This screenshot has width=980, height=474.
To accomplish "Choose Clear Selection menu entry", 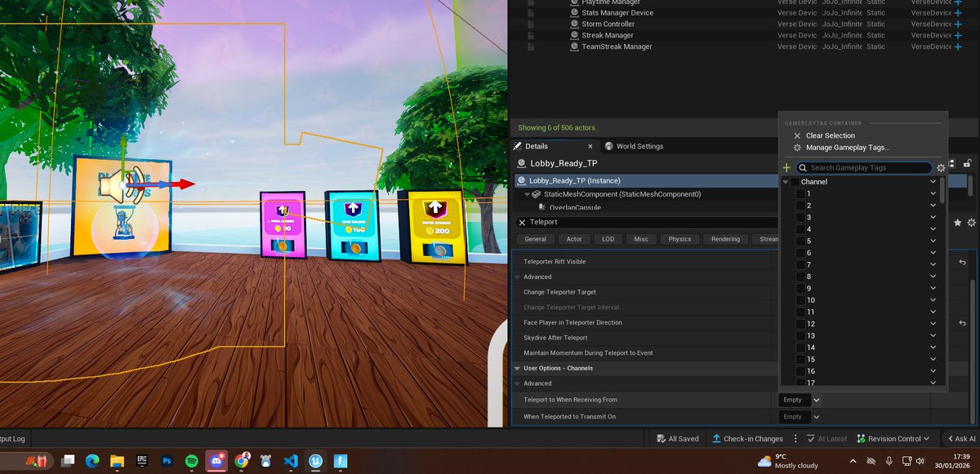I will click(x=831, y=135).
